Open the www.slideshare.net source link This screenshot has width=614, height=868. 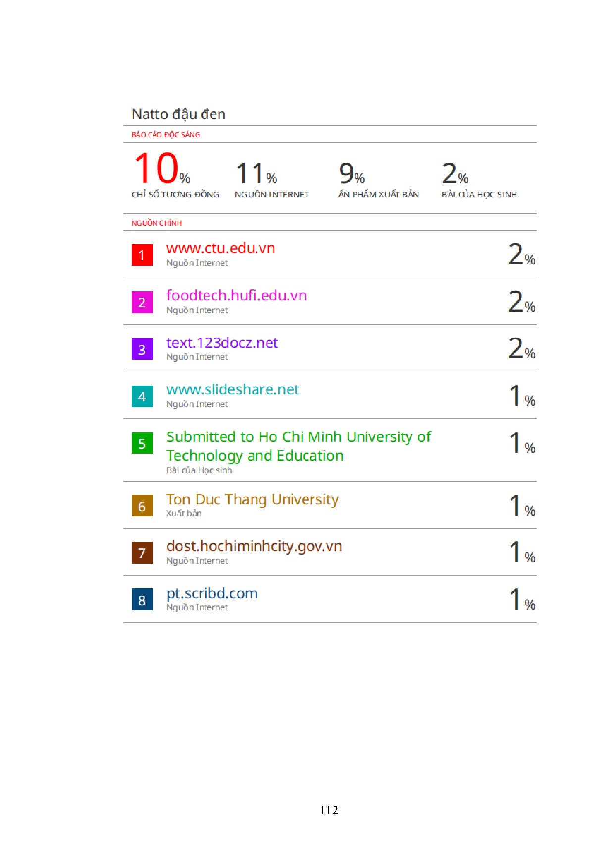(x=232, y=390)
